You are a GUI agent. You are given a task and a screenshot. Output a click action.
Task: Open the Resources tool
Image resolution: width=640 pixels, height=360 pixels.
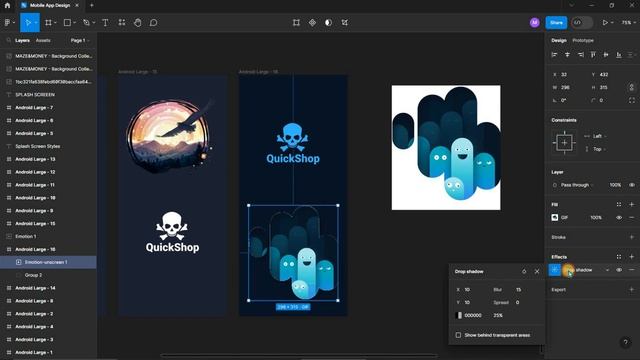(x=122, y=23)
